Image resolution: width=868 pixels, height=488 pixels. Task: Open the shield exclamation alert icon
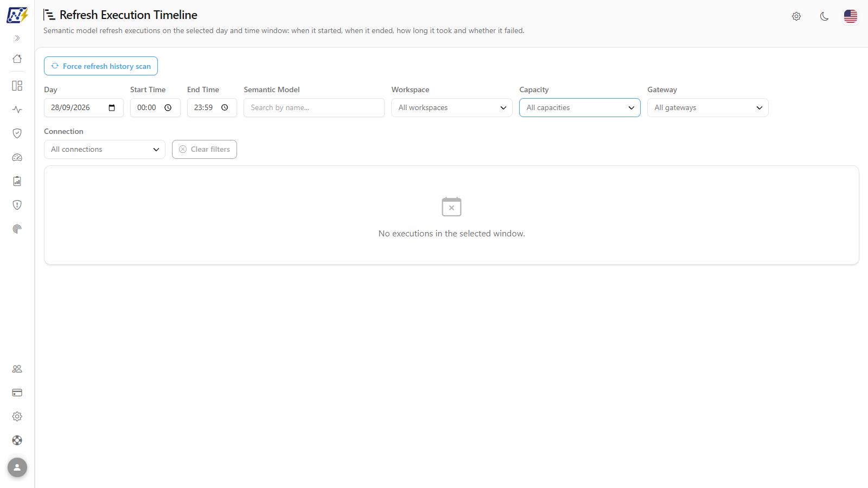coord(17,205)
